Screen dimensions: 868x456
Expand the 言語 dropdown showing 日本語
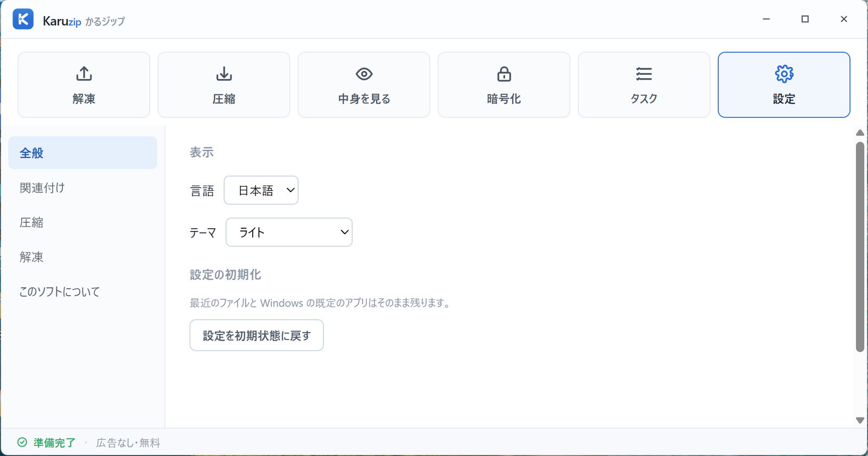(261, 190)
